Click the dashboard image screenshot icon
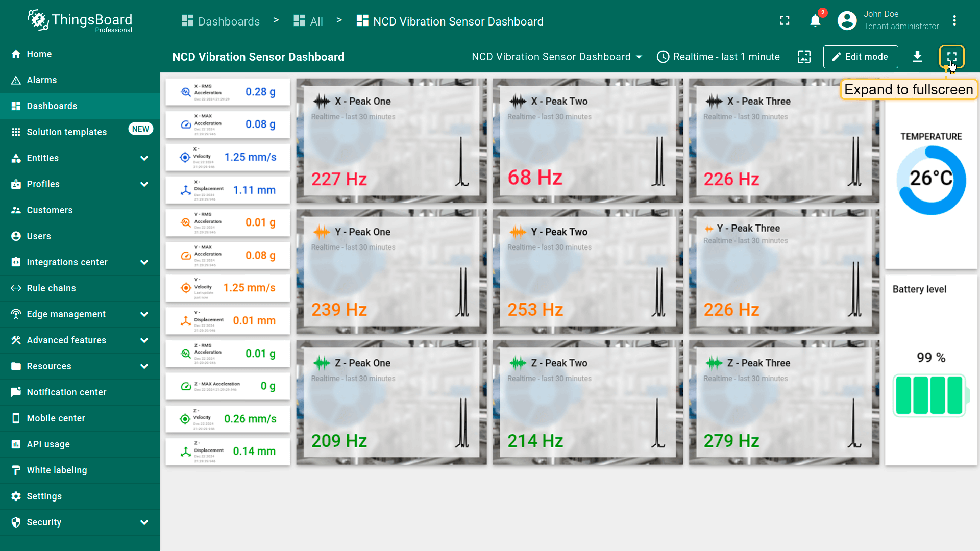 pos(804,57)
